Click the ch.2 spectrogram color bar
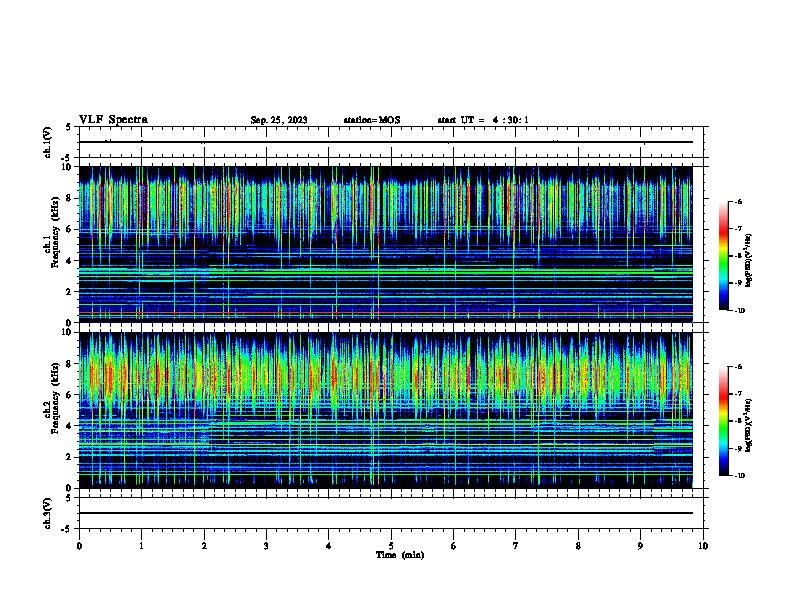This screenshot has height=612, width=792. [x=724, y=421]
